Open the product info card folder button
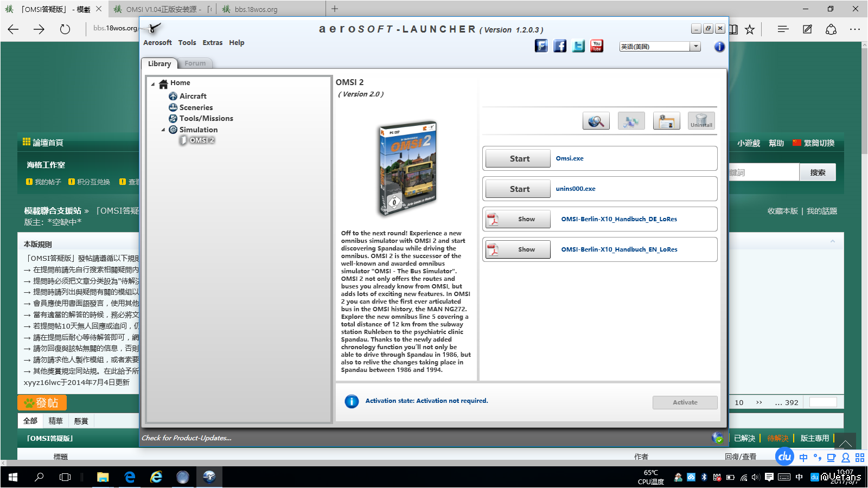868x488 pixels. [x=666, y=121]
